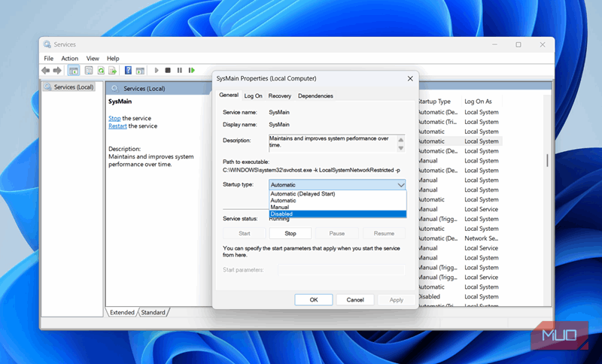Click the blue Help icon in the toolbar

tap(128, 70)
